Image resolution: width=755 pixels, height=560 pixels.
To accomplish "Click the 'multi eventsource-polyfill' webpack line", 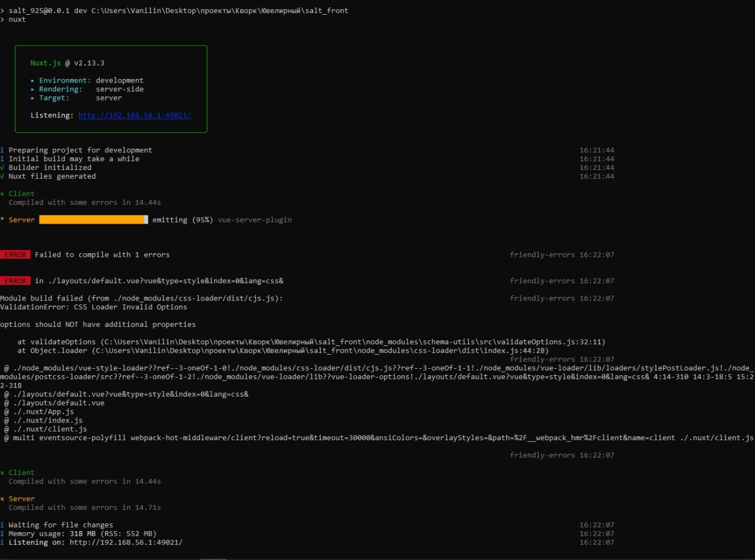I will (379, 438).
